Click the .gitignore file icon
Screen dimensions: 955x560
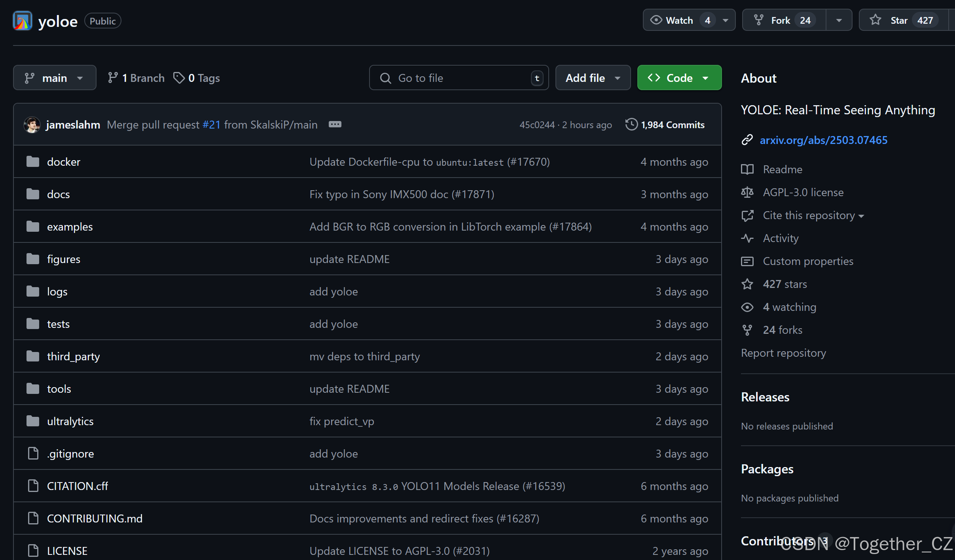click(x=33, y=454)
